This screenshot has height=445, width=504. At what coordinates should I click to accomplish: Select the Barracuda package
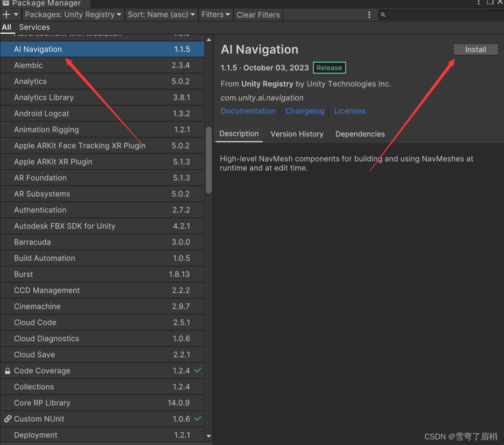click(x=102, y=242)
